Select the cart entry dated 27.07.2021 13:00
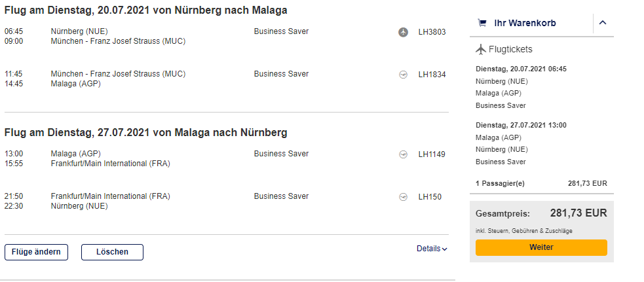 coord(521,125)
